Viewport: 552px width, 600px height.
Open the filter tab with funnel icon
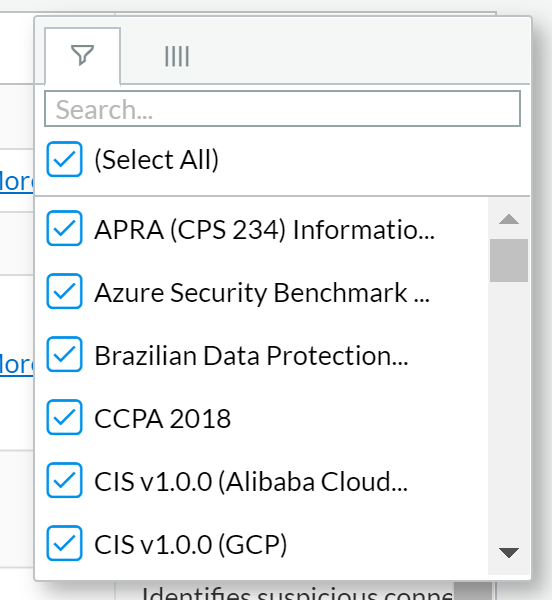click(x=83, y=55)
